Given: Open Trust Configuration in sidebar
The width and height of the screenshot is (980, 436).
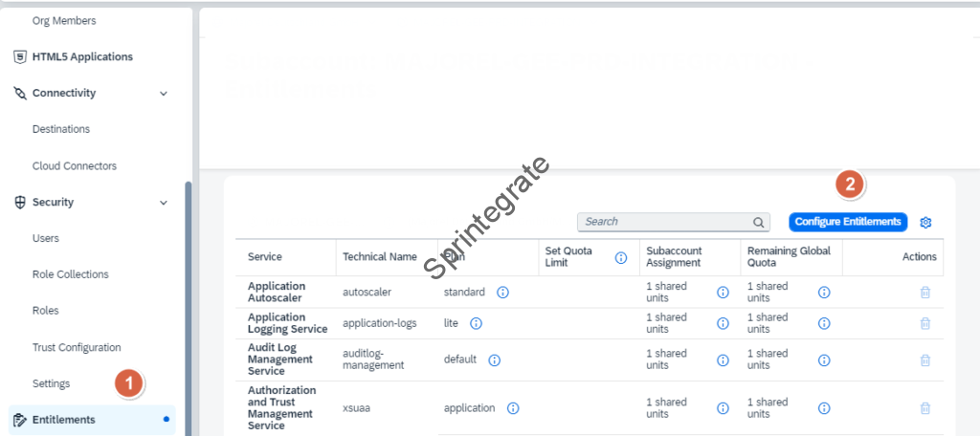Looking at the screenshot, I should click(x=77, y=347).
